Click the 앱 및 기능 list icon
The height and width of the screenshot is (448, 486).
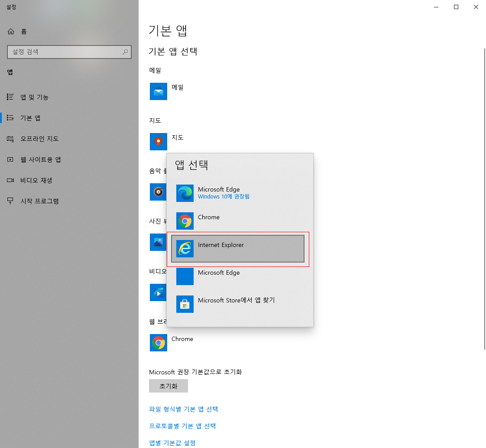click(x=10, y=97)
